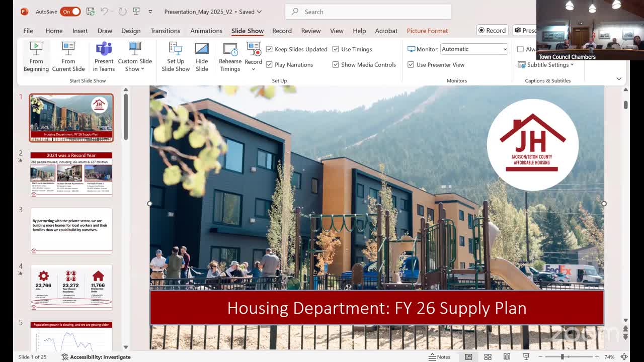Select slide 1 thumbnail

coord(71,118)
